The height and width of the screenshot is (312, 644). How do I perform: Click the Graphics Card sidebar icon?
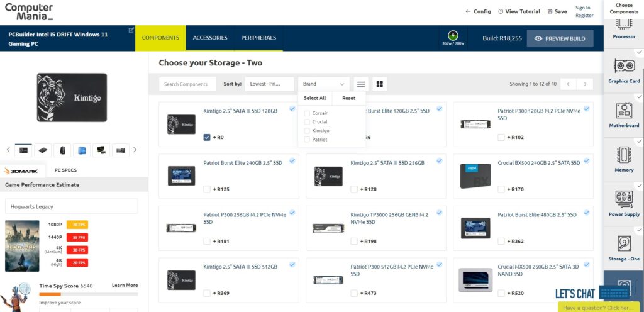(x=623, y=66)
